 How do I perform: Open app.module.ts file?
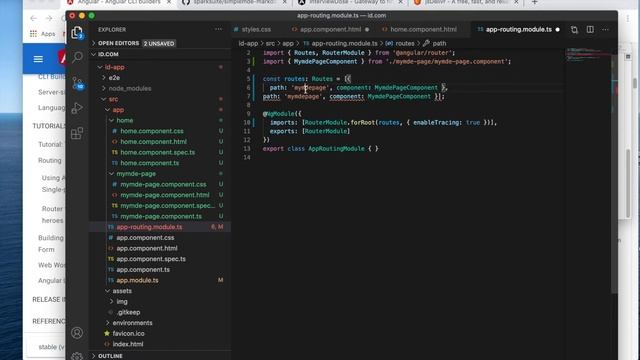[137, 280]
